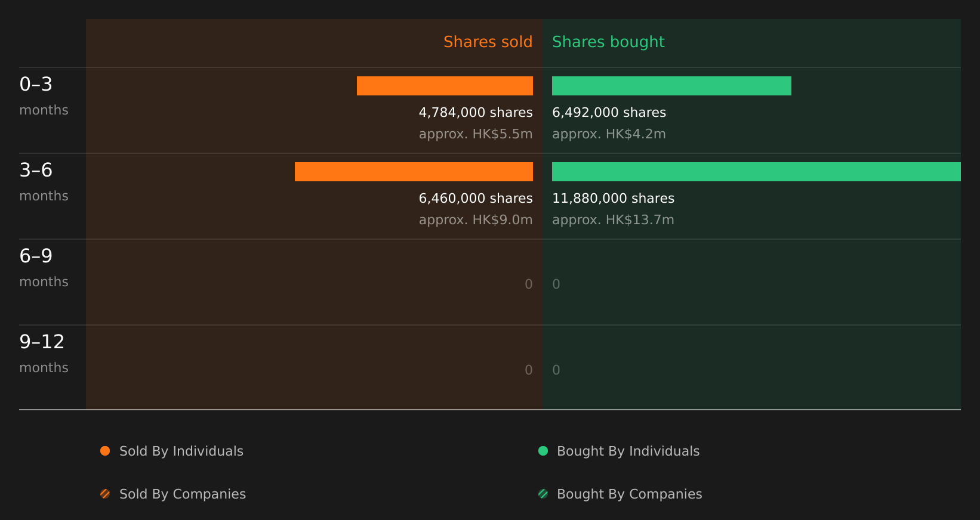Click the 6–9 months row label

coord(44,268)
